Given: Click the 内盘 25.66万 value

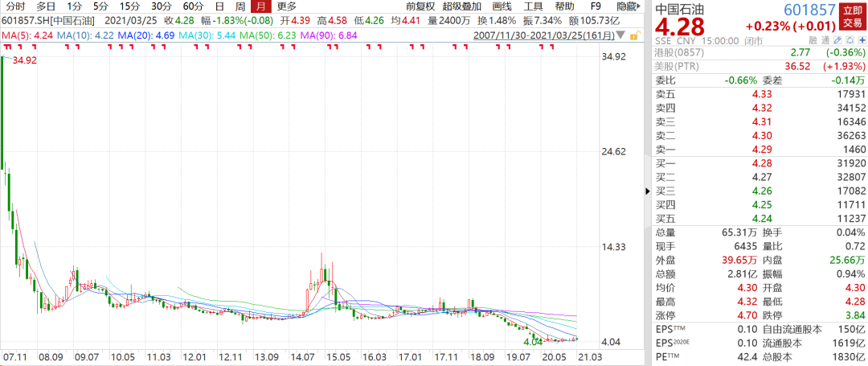Looking at the screenshot, I should [x=848, y=260].
